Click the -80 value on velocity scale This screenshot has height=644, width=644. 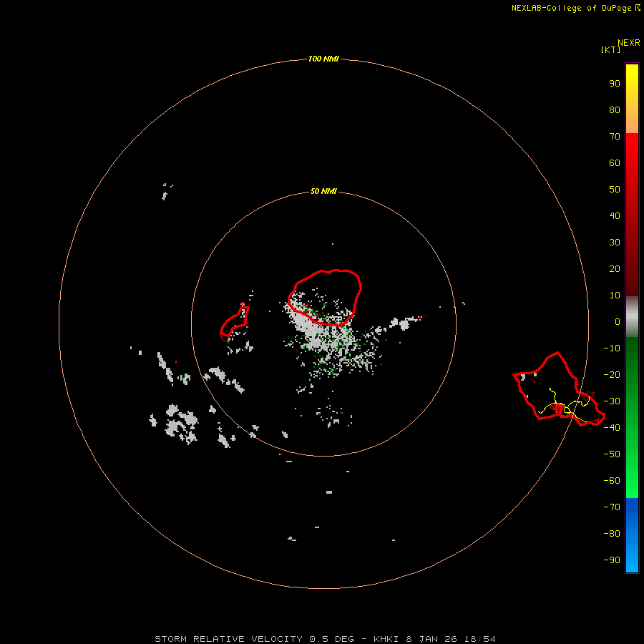[x=612, y=534]
